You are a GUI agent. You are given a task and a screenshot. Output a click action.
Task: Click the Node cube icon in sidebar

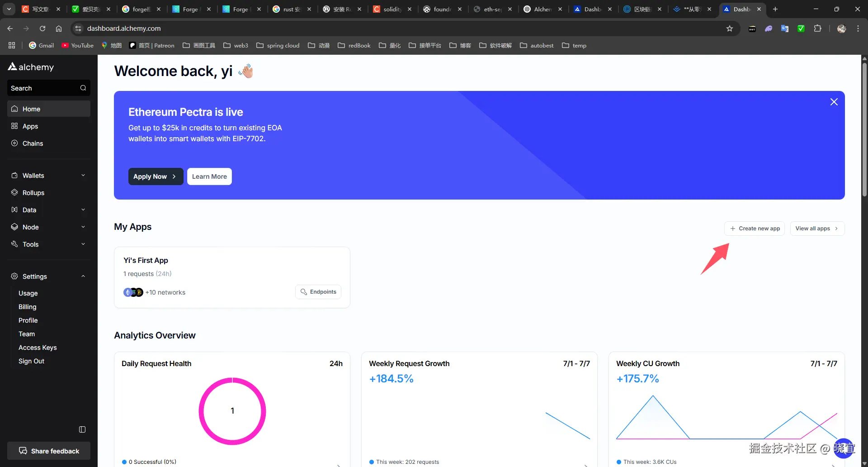(x=14, y=227)
